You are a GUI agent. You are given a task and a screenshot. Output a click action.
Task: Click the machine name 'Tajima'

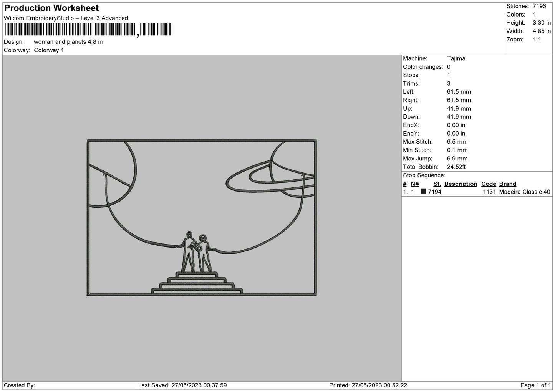tap(456, 58)
